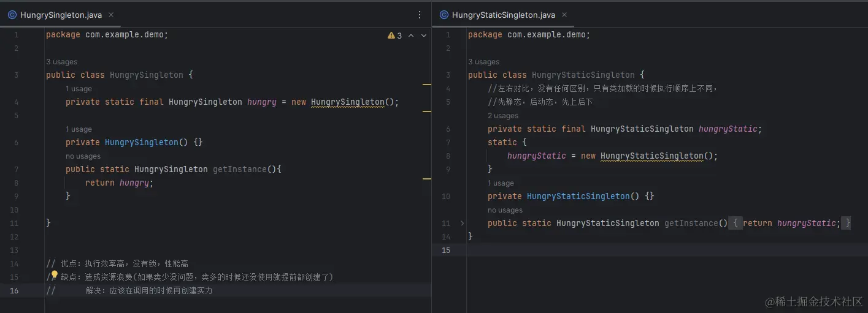The width and height of the screenshot is (868, 313).
Task: Click line number 15 in right editor gutter
Action: tap(445, 250)
